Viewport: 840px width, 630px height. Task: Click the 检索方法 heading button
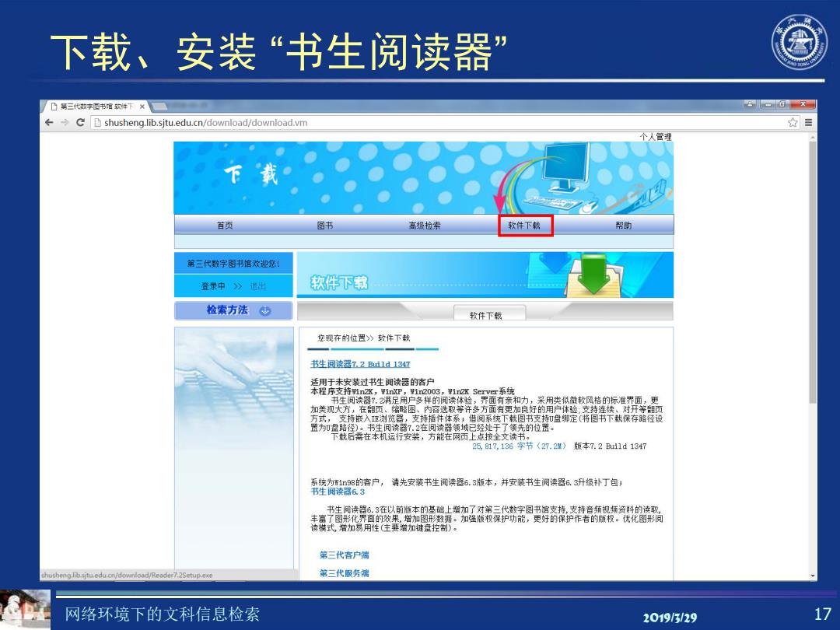coord(233,310)
